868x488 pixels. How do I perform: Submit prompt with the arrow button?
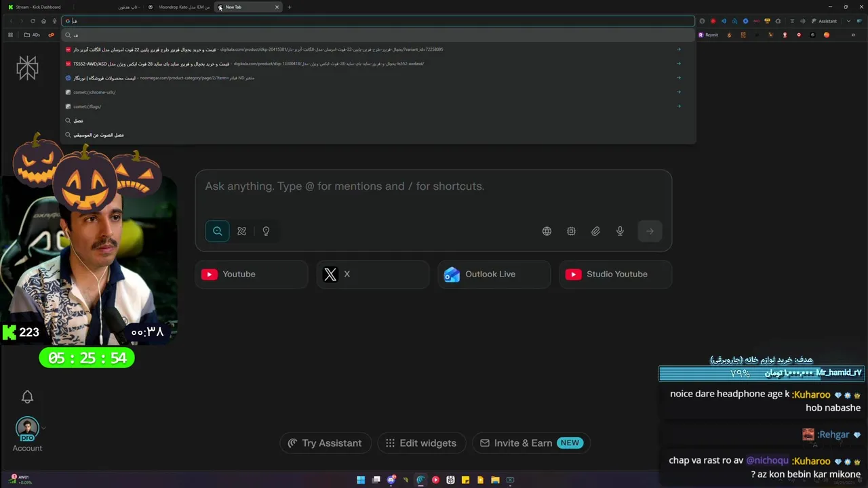[650, 231]
